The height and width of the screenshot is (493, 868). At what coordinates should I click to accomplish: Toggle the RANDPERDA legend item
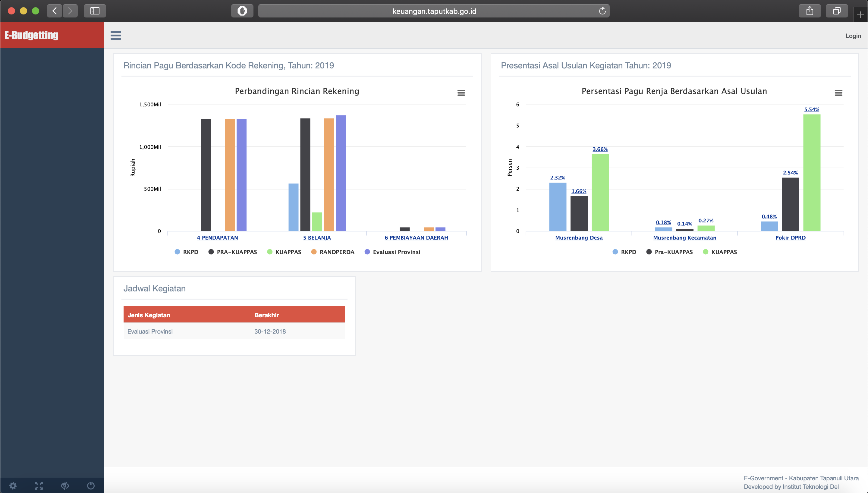point(337,252)
